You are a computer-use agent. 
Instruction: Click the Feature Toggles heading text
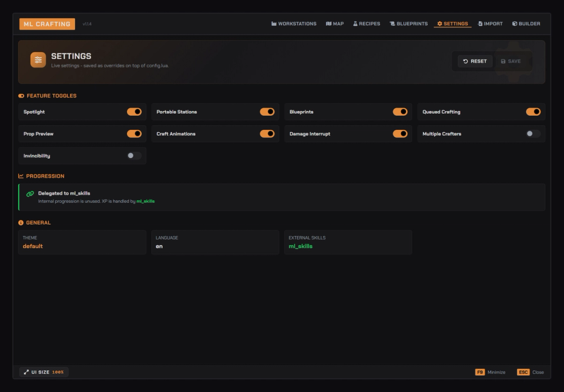(x=52, y=96)
